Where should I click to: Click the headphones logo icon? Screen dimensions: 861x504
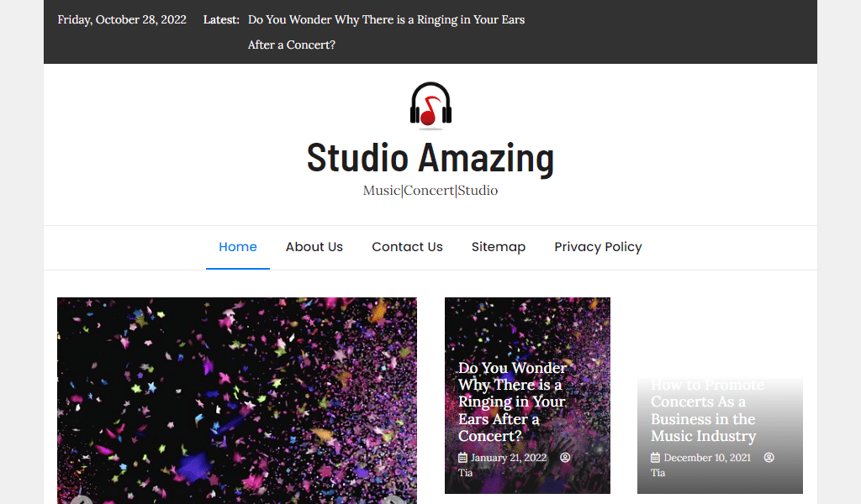coord(430,105)
